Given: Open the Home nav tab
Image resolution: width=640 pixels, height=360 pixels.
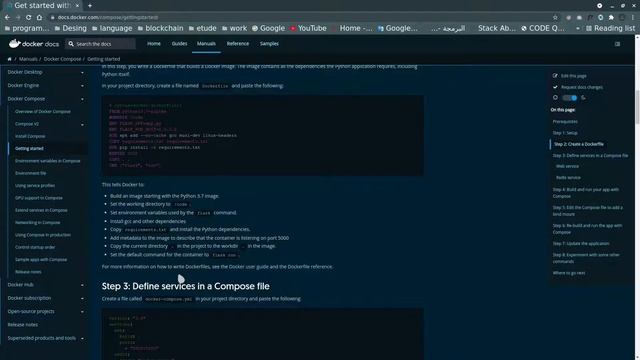Looking at the screenshot, I should [x=154, y=44].
